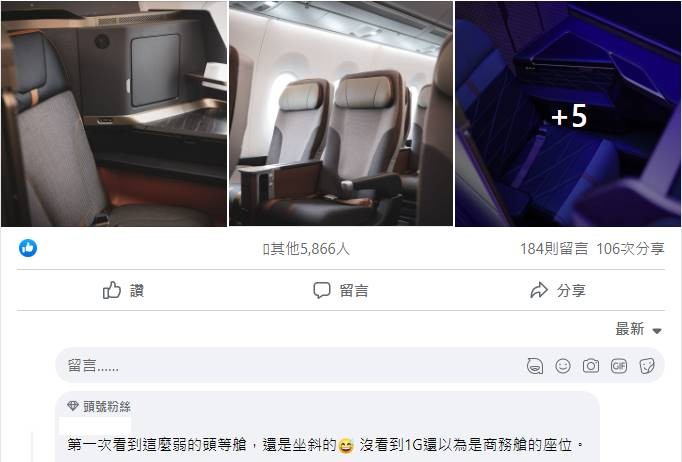682x462 pixels.
Task: View the 106次分享 shares link
Action: [630, 249]
